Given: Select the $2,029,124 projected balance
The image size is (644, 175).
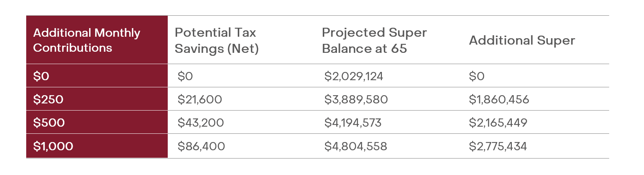Looking at the screenshot, I should (x=353, y=76).
